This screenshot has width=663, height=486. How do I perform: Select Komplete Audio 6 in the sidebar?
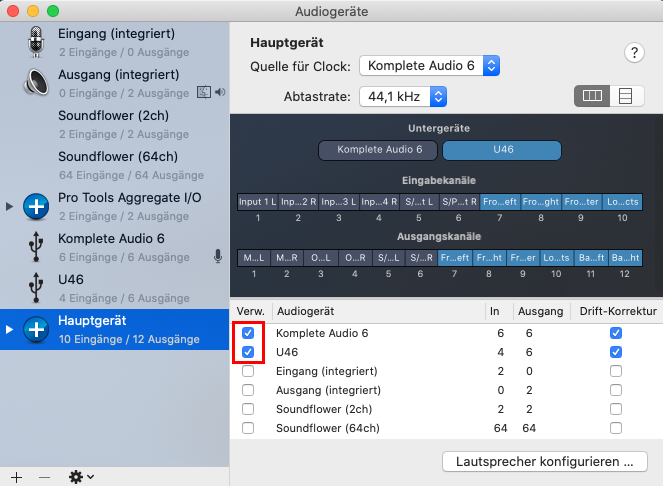(115, 247)
